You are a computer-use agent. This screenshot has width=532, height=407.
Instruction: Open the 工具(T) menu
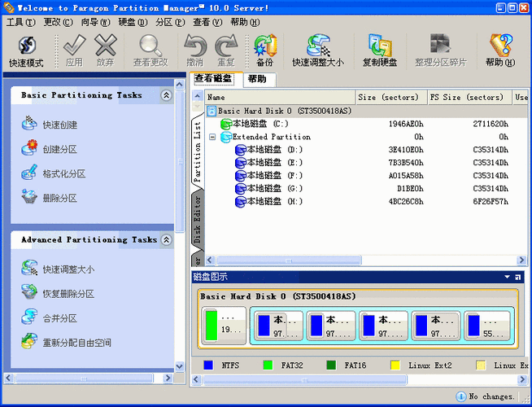pyautogui.click(x=20, y=23)
